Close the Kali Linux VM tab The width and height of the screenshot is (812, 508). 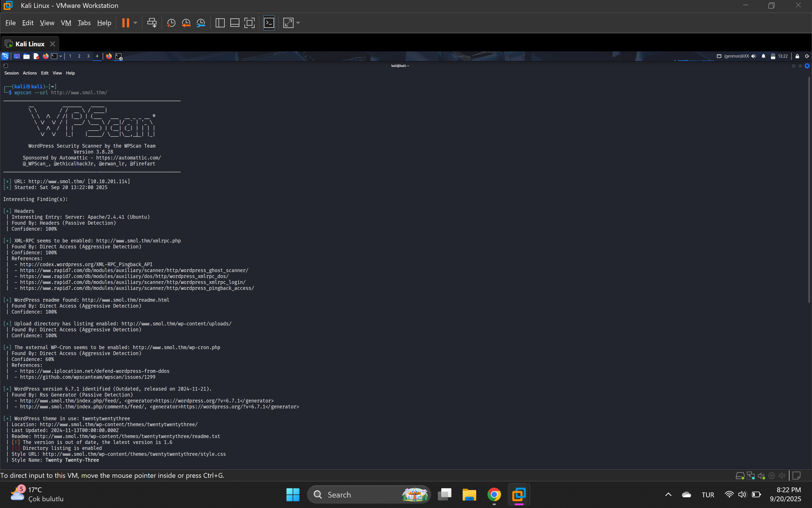coord(52,44)
